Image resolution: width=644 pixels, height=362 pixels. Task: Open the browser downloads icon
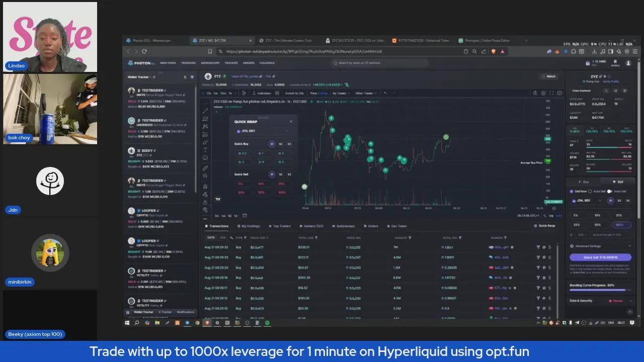point(594,51)
